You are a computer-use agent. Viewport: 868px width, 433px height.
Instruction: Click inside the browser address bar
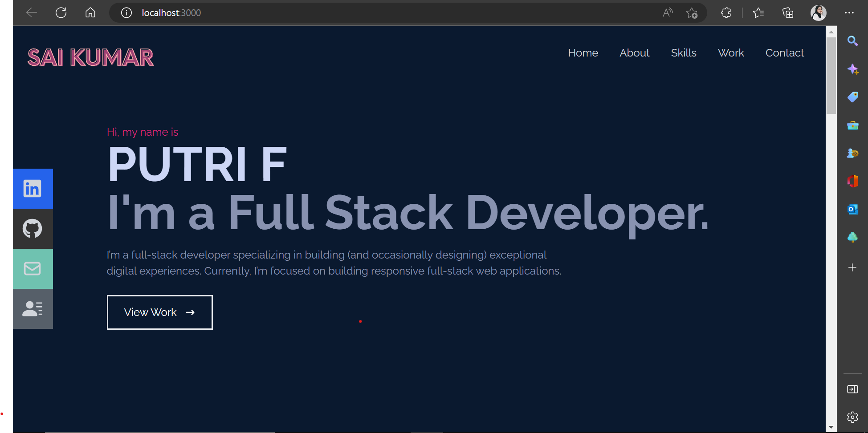point(312,13)
